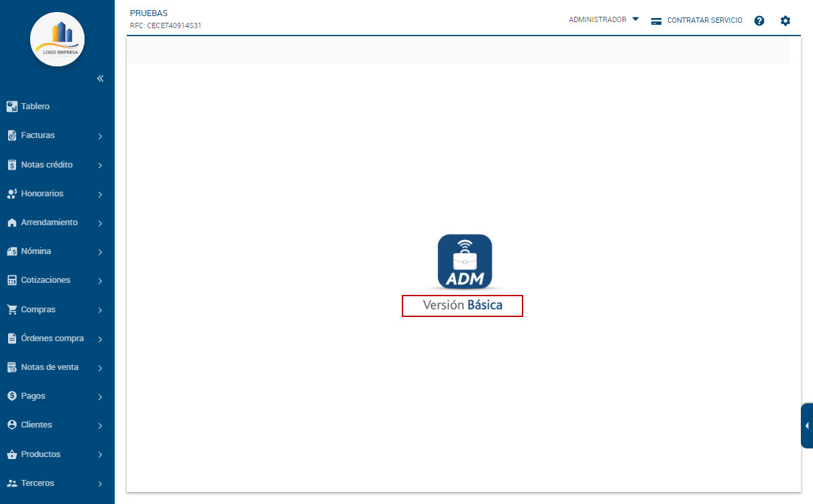Expand the right-edge side panel tab
The height and width of the screenshot is (504, 813).
[806, 426]
